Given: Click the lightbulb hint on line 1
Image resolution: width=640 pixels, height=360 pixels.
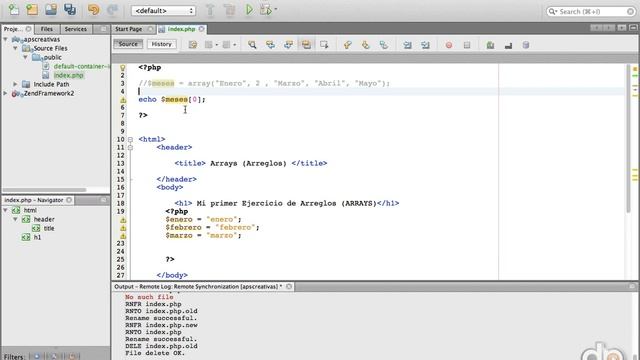Looking at the screenshot, I should pos(123,68).
